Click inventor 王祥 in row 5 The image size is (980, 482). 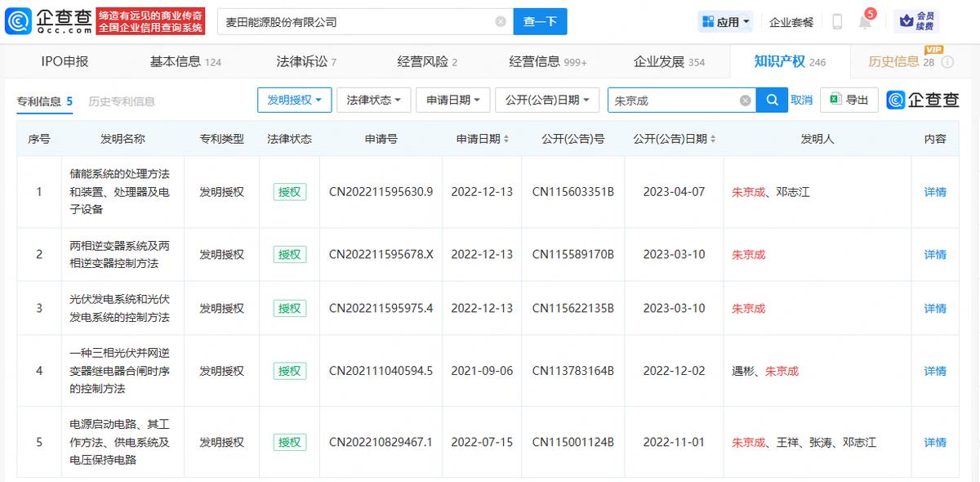pos(788,442)
